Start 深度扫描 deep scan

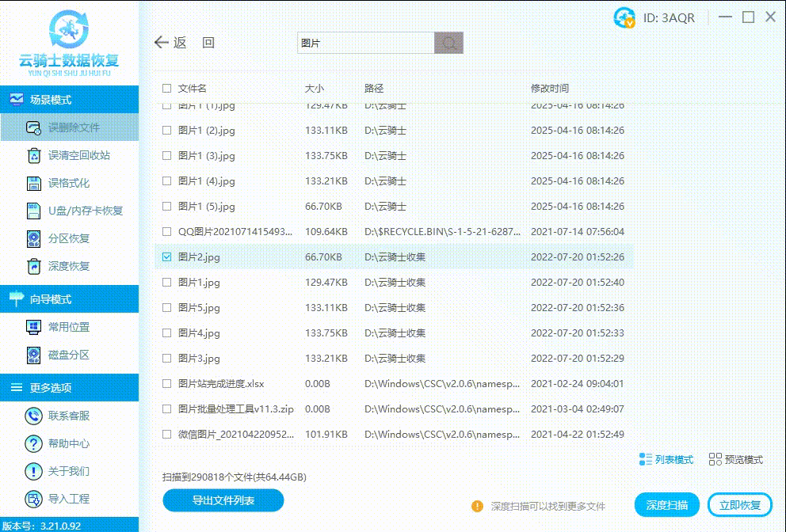(666, 505)
